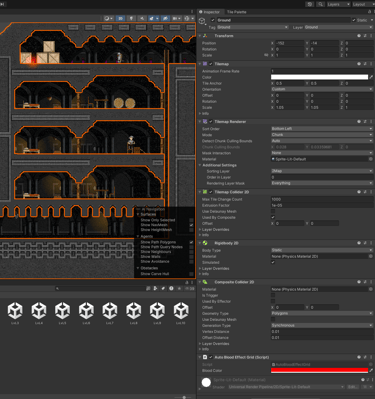Click Project panel search field
375x399 pixels.
coord(99,288)
